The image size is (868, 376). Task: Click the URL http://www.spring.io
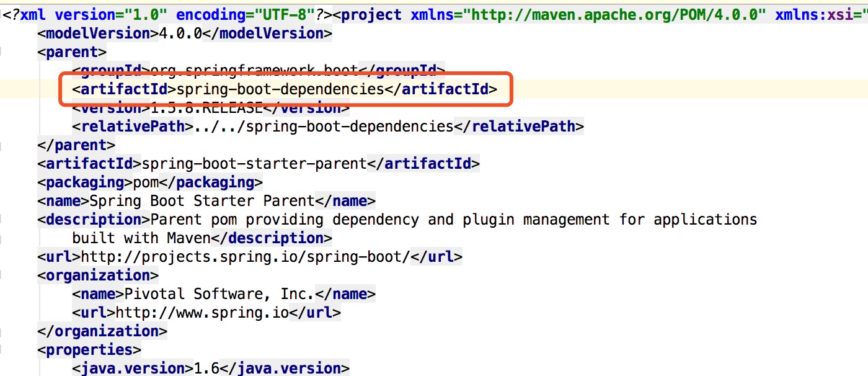click(202, 313)
